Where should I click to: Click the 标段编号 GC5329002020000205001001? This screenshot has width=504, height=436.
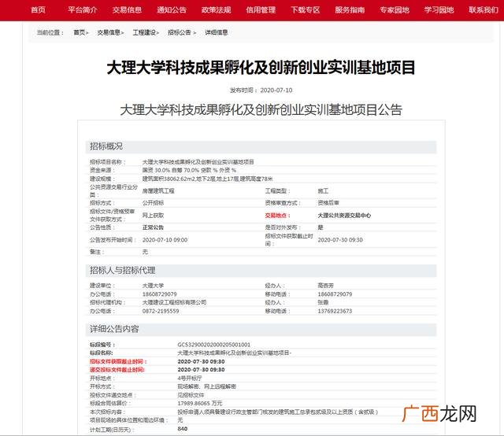click(213, 345)
